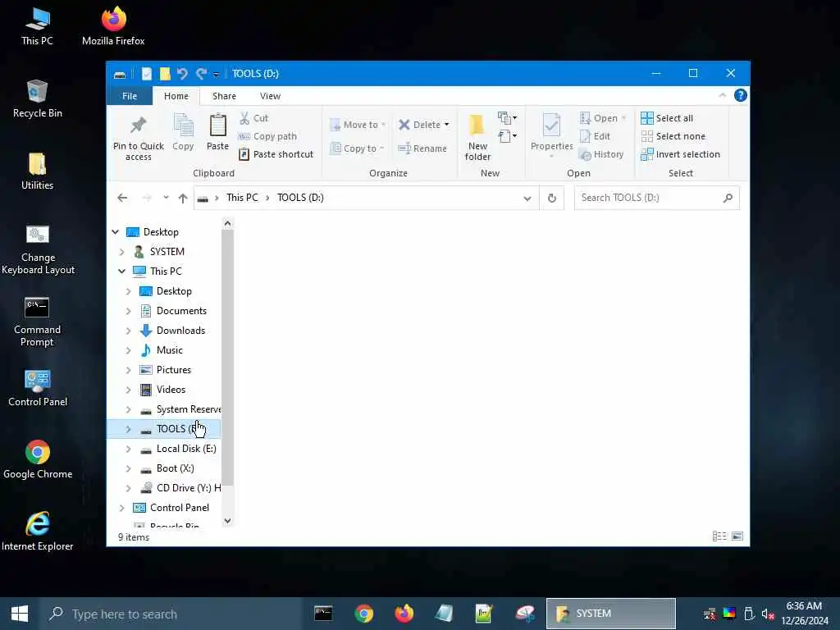
Task: Click the Rename ribbon button
Action: 422,148
